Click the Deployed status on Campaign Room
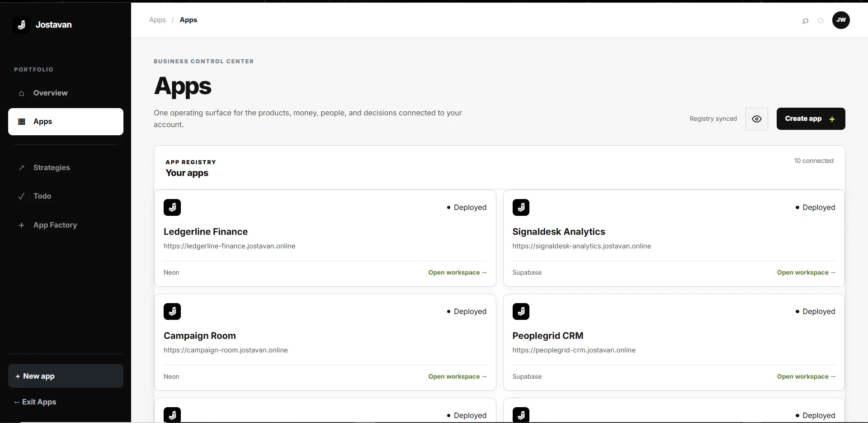Screen dimensions: 868x423 point(467,311)
